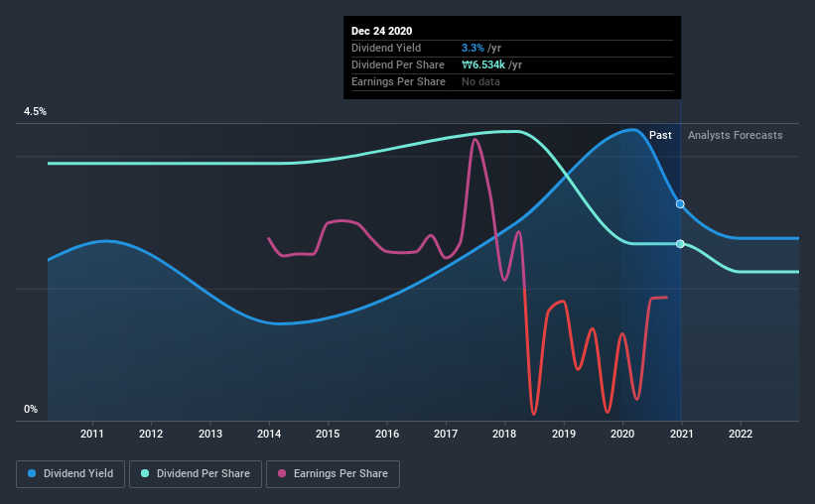
Task: Click the 2022 x-axis year label
Action: [741, 434]
